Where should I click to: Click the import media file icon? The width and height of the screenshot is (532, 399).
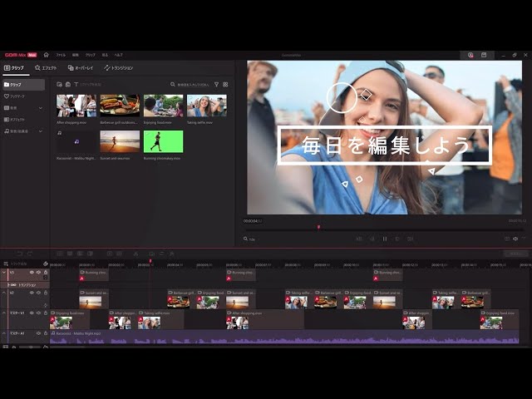(59, 85)
